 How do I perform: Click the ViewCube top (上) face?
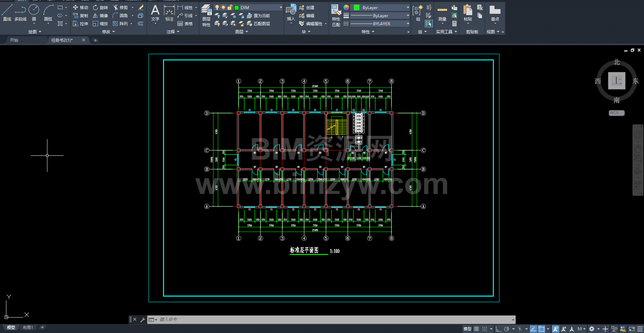coord(617,81)
